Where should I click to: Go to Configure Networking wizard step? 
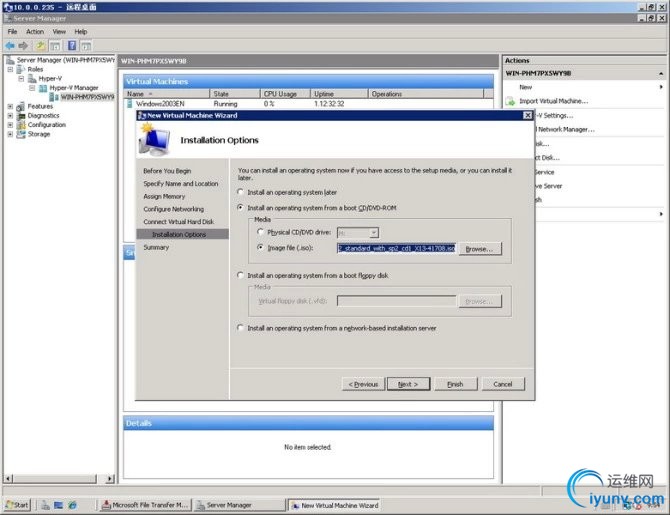[173, 209]
